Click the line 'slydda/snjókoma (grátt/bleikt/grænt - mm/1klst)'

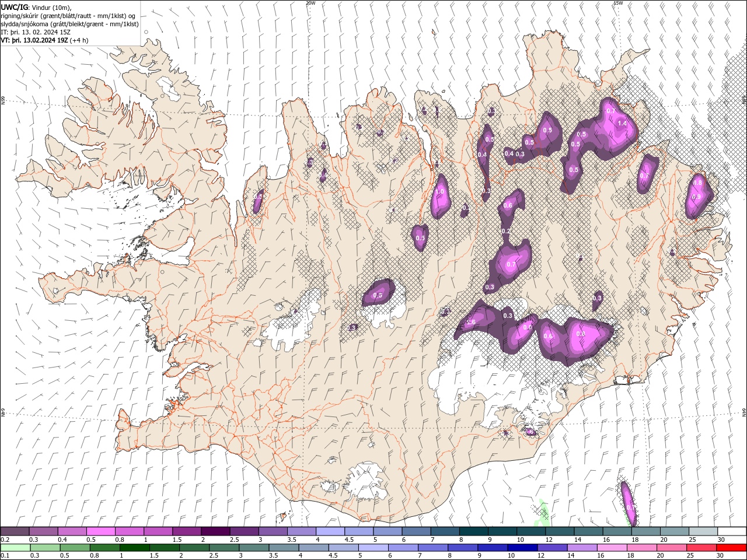pos(70,24)
